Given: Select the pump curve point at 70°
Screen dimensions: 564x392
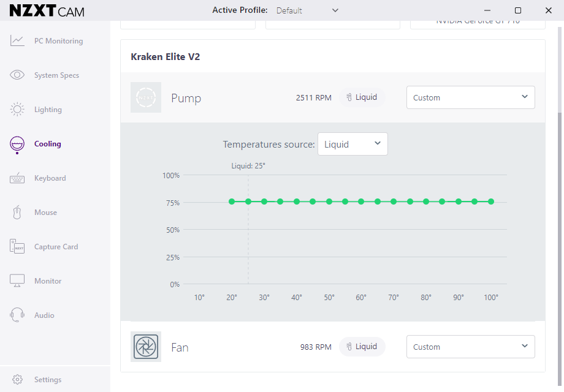Looking at the screenshot, I should pyautogui.click(x=394, y=202).
